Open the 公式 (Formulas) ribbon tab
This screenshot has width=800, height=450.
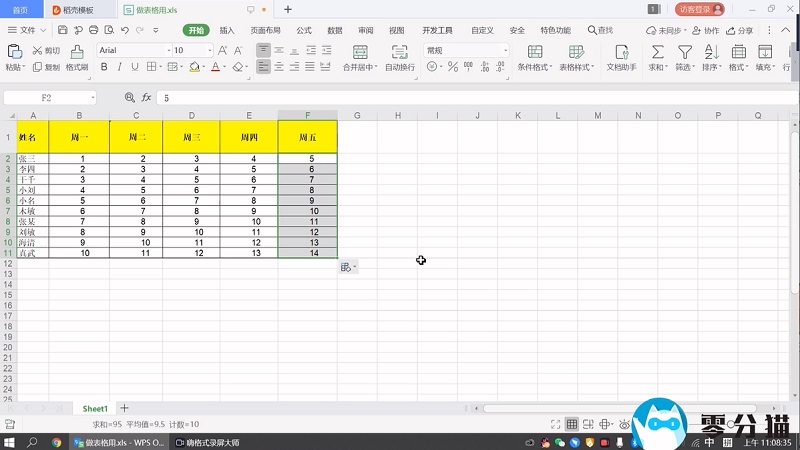[x=304, y=30]
